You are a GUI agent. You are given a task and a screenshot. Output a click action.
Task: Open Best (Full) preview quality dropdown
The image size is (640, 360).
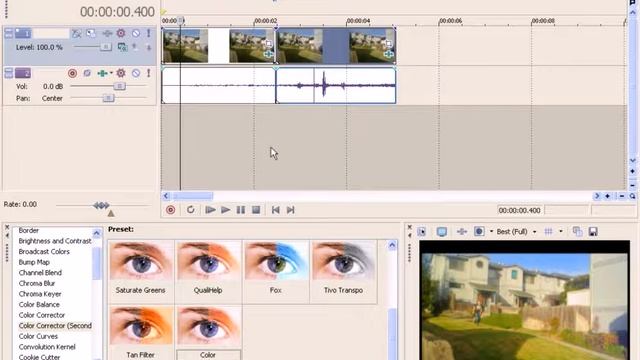(516, 232)
